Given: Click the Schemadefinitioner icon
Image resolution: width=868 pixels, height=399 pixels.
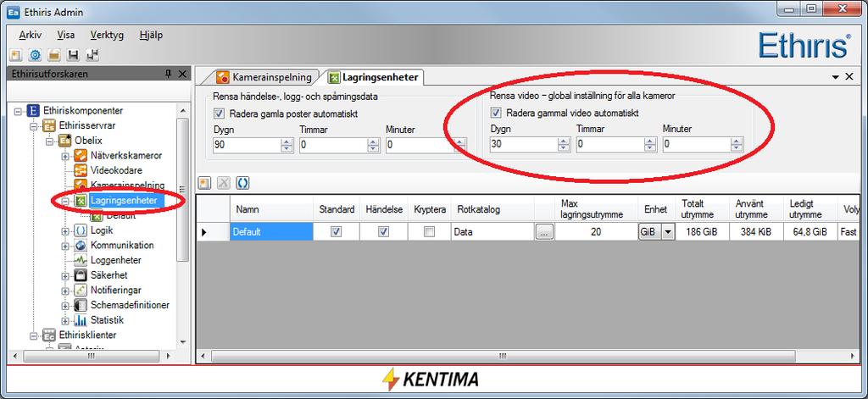Looking at the screenshot, I should point(81,305).
